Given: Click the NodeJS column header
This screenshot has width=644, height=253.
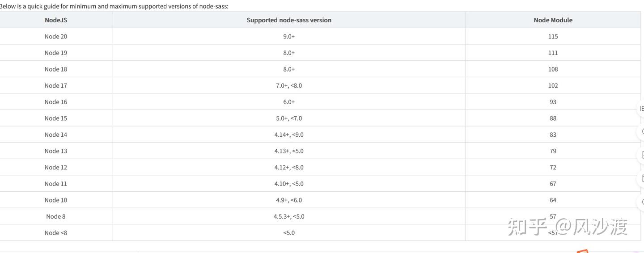Looking at the screenshot, I should [56, 20].
